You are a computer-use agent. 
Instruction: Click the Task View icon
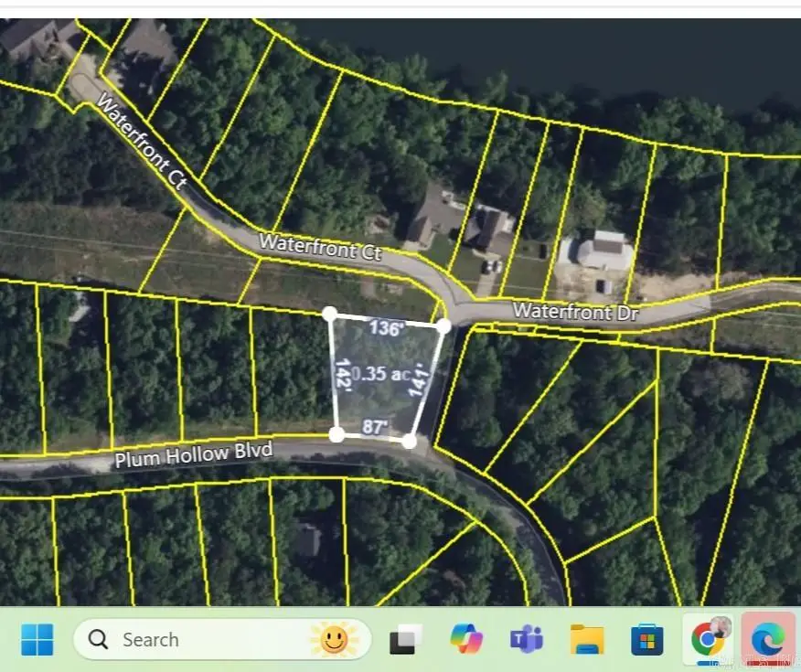pyautogui.click(x=406, y=639)
